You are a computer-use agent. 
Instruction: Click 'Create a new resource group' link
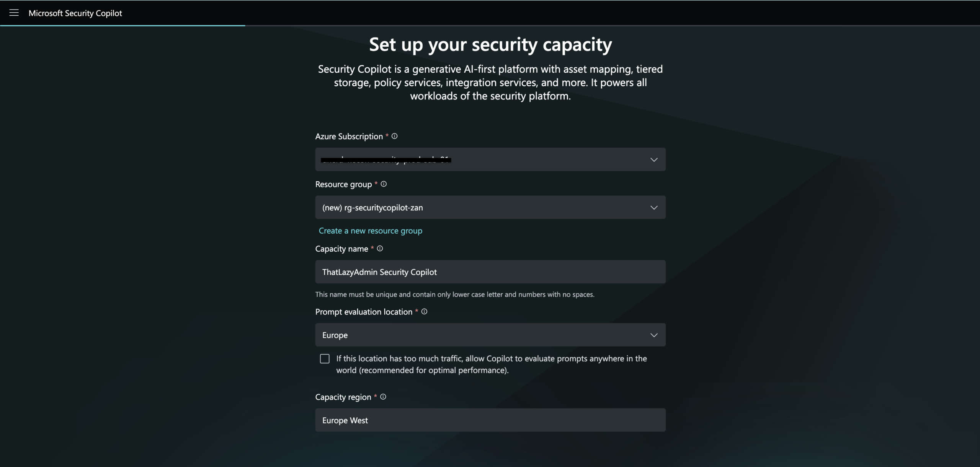[x=370, y=231]
